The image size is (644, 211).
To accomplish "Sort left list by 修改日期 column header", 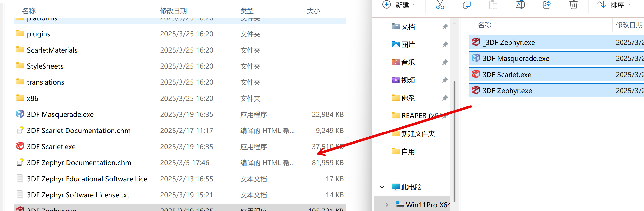I will [x=174, y=11].
